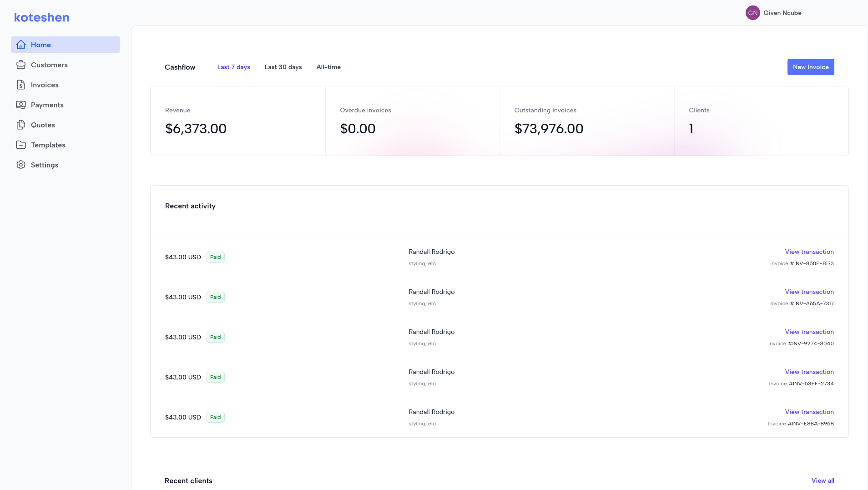
Task: Open Customers via the briefcase icon
Action: [x=21, y=65]
